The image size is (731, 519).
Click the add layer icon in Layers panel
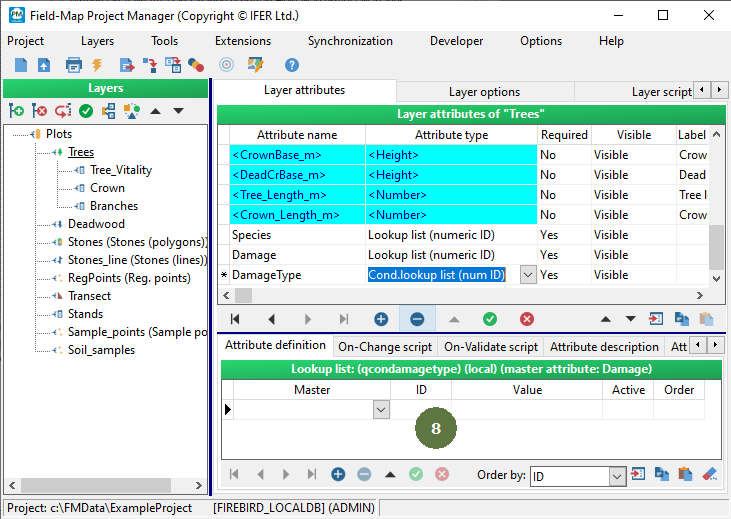click(x=17, y=111)
